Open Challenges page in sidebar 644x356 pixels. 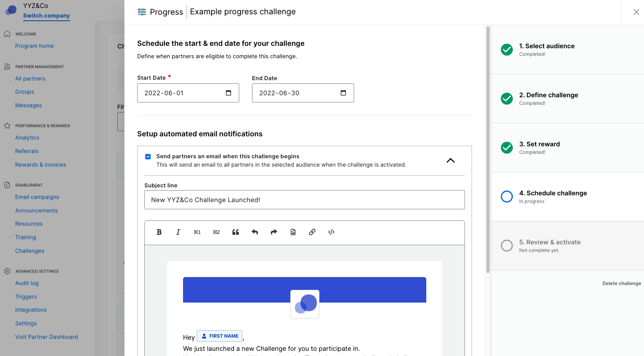(x=30, y=251)
